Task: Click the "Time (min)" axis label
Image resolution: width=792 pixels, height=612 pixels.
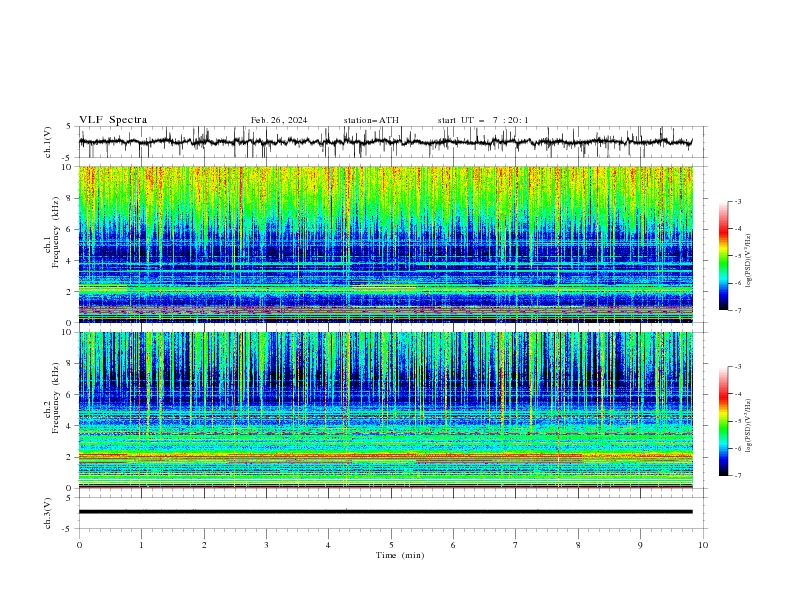Action: point(400,555)
